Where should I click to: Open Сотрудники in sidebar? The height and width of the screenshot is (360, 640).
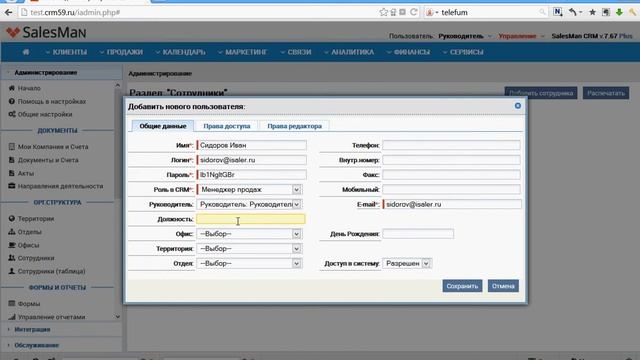tap(36, 258)
